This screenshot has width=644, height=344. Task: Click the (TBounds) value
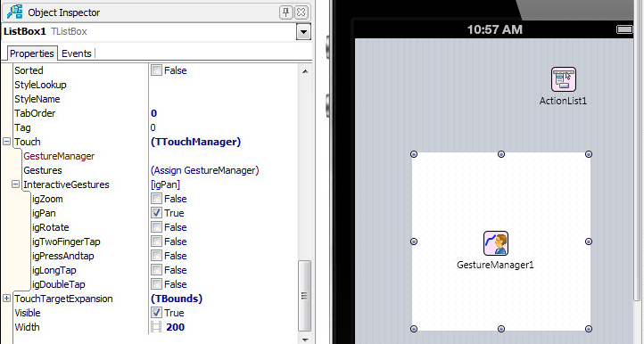click(x=177, y=299)
